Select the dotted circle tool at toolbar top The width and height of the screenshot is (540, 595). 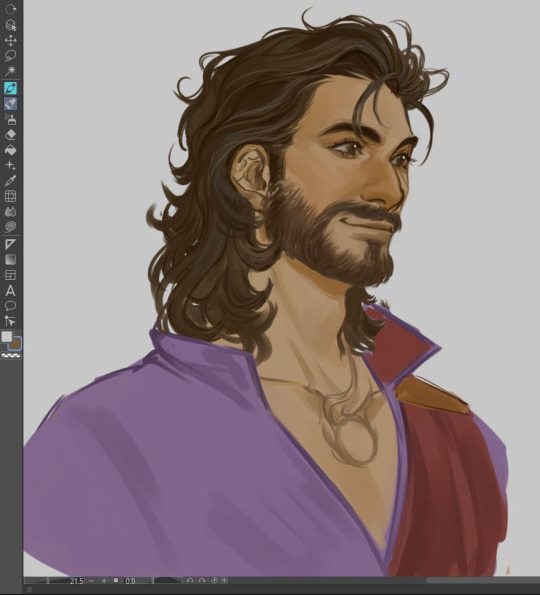[11, 9]
